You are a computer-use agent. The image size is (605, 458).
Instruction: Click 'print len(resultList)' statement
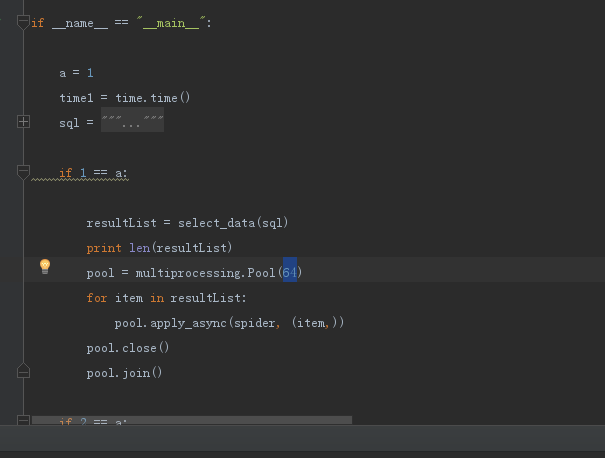(159, 248)
